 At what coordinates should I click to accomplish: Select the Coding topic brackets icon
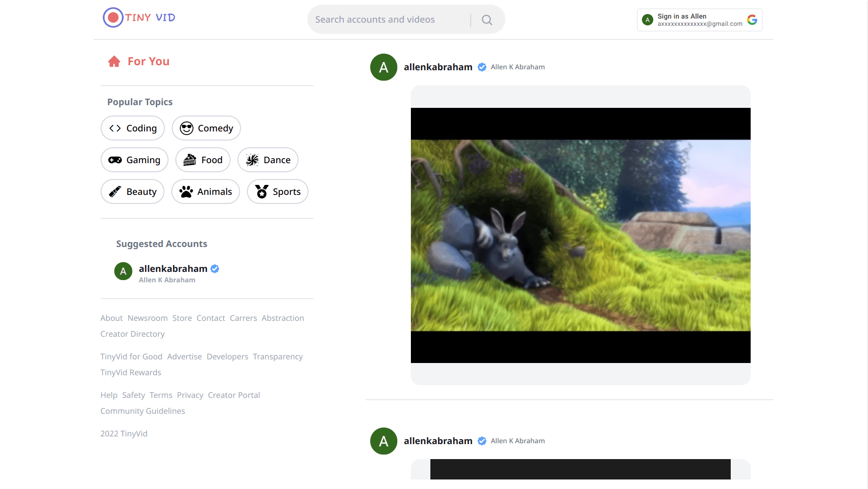click(x=115, y=128)
